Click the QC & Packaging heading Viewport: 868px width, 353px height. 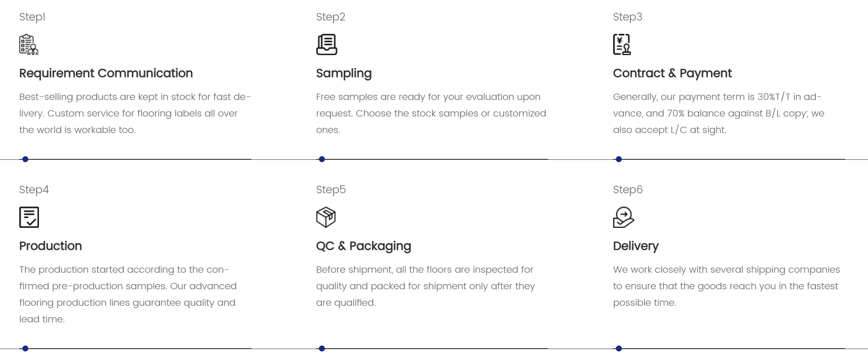363,246
